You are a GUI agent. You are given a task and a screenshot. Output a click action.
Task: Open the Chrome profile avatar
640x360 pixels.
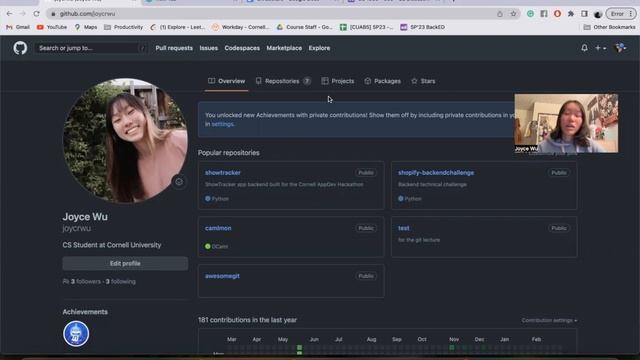pyautogui.click(x=598, y=14)
